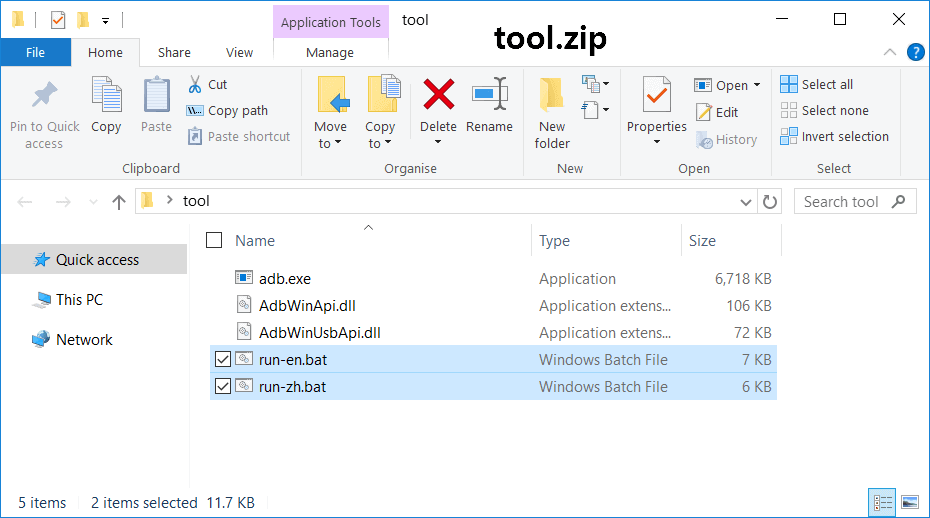The height and width of the screenshot is (518, 930).
Task: Collapse the ribbon with the chevron
Action: pos(890,52)
